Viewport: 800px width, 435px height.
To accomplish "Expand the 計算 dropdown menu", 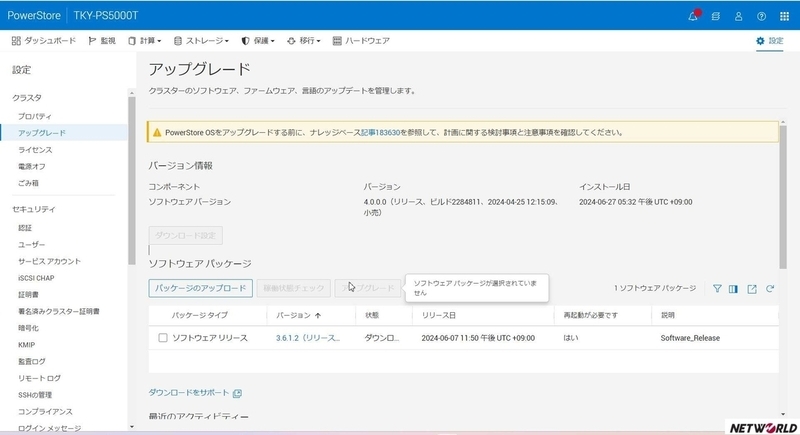I will click(x=145, y=41).
